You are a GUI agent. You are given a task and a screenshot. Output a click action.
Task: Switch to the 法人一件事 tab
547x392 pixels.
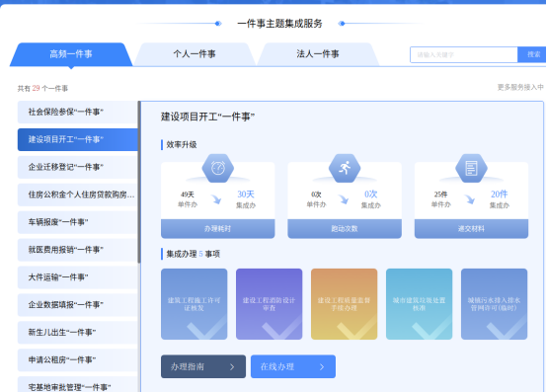(x=318, y=54)
